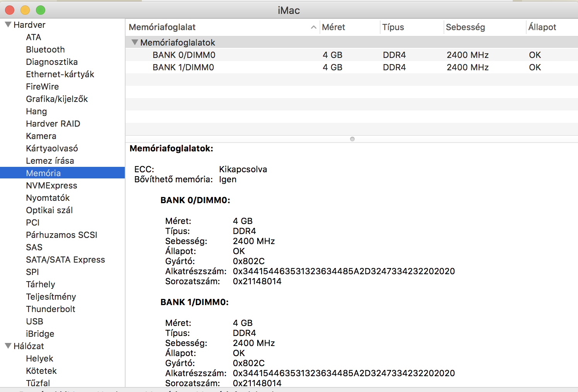
Task: Click DDR4 cell of BANK 1/DIMM0 row
Action: click(394, 67)
